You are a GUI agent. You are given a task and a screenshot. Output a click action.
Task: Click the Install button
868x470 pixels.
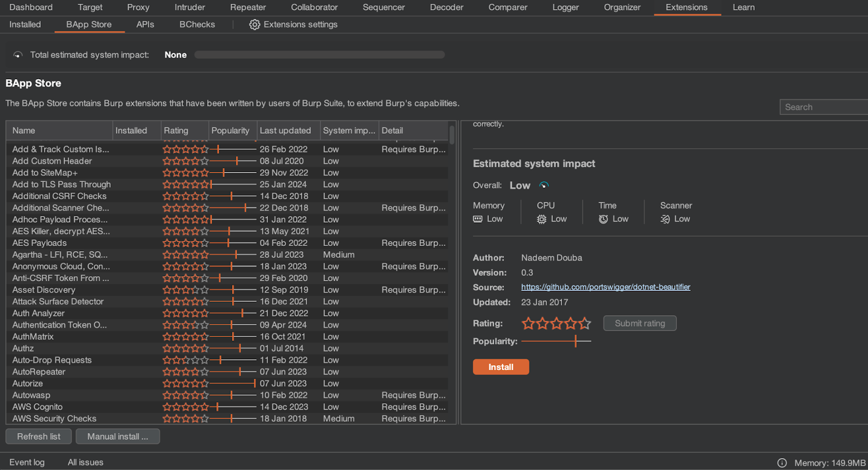[x=501, y=367]
